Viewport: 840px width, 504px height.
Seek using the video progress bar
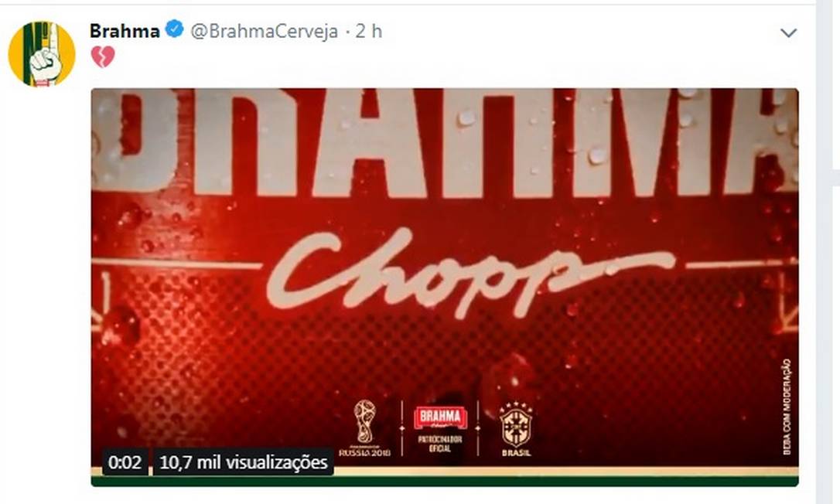445,477
